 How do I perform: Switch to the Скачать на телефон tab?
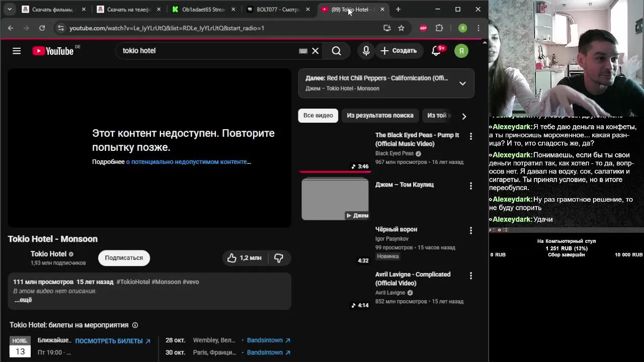(x=129, y=9)
